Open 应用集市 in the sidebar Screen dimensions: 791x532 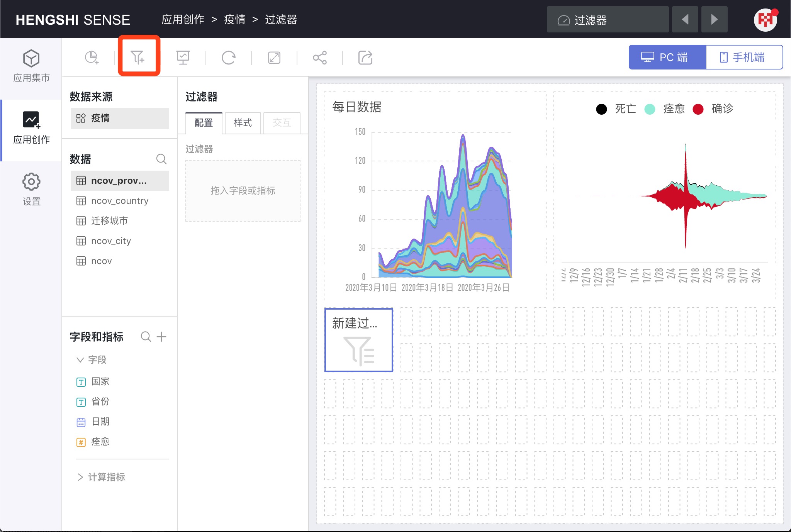tap(31, 66)
